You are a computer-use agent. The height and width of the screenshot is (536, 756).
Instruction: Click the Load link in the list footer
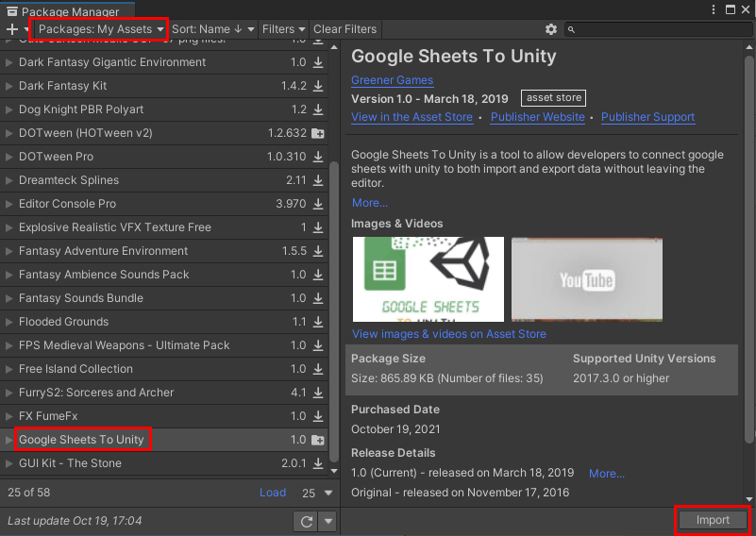273,493
